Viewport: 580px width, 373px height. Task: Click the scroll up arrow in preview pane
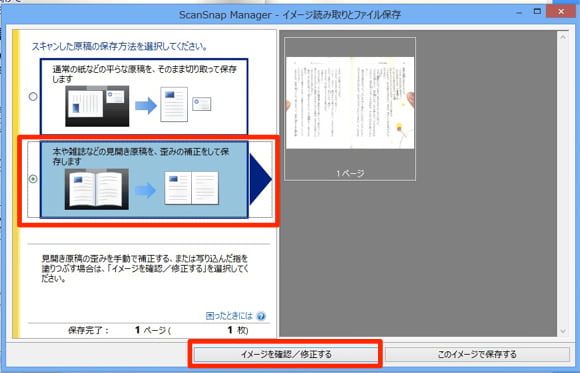point(563,37)
